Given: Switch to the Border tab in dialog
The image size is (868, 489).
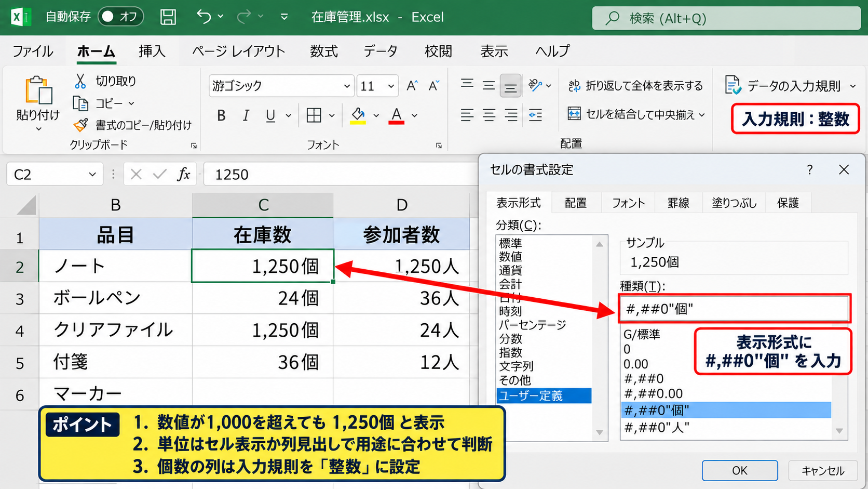Looking at the screenshot, I should click(x=679, y=203).
